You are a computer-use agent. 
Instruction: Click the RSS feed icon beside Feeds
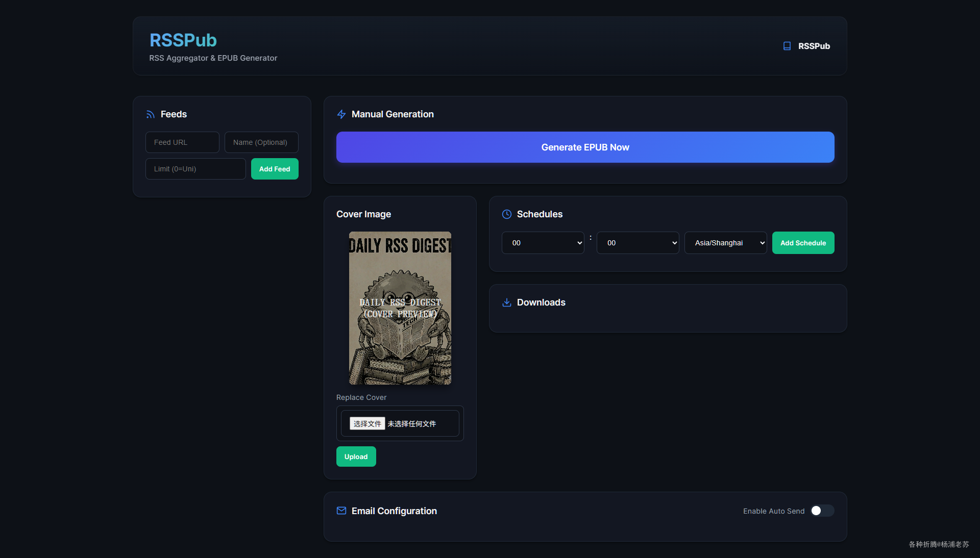click(x=150, y=114)
